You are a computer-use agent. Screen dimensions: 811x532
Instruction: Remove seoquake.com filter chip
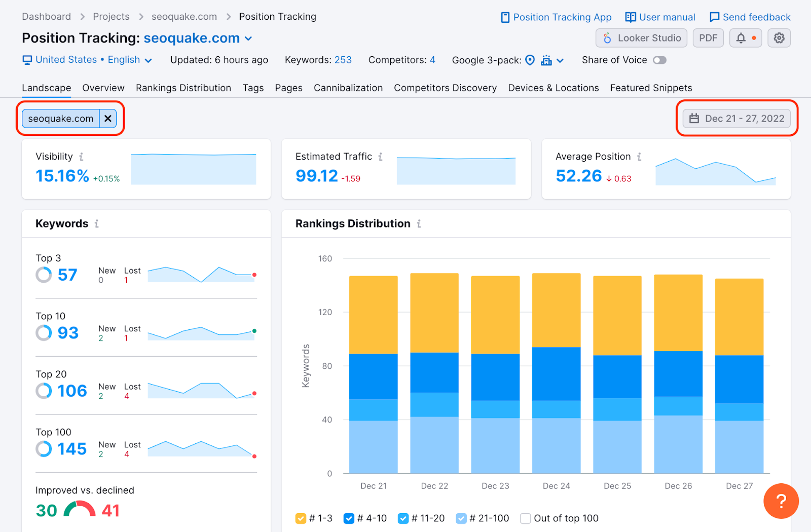[x=108, y=119]
